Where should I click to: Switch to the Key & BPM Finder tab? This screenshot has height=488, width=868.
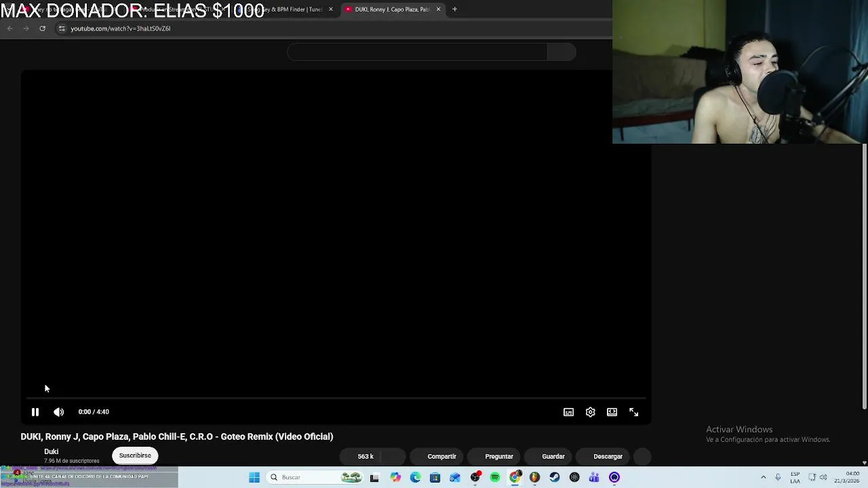tap(285, 9)
